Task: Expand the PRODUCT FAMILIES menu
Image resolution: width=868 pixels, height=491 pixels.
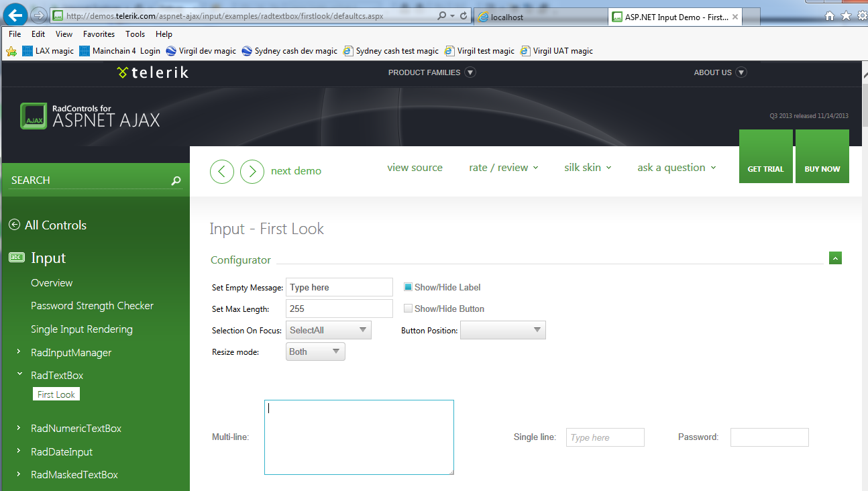Action: (x=432, y=72)
